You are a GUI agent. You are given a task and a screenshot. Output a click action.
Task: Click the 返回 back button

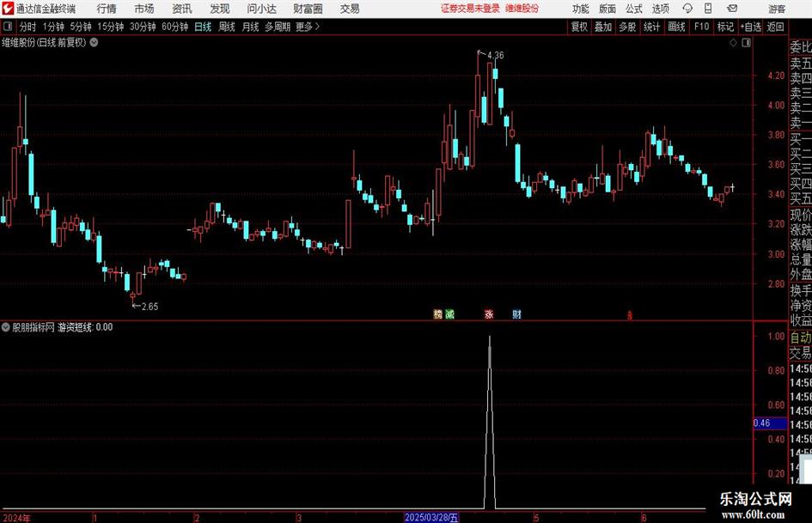pyautogui.click(x=776, y=27)
